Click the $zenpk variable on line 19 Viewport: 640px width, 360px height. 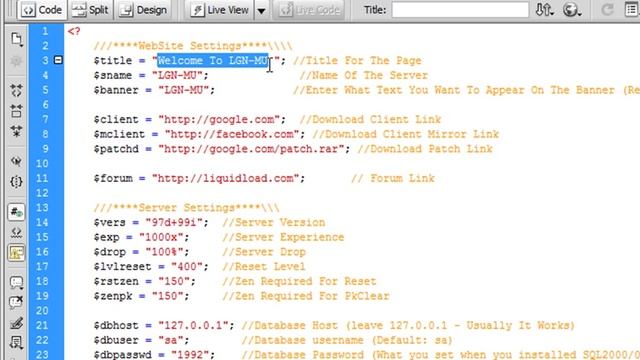tap(113, 296)
